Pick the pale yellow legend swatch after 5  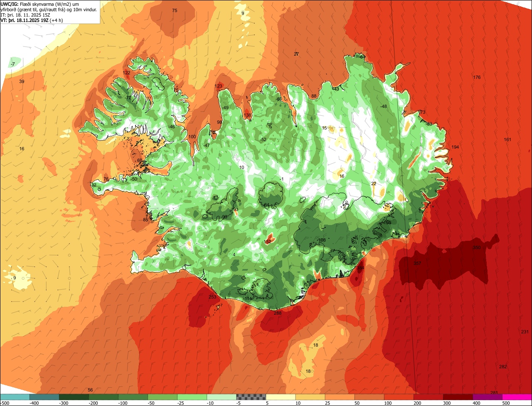(x=281, y=397)
